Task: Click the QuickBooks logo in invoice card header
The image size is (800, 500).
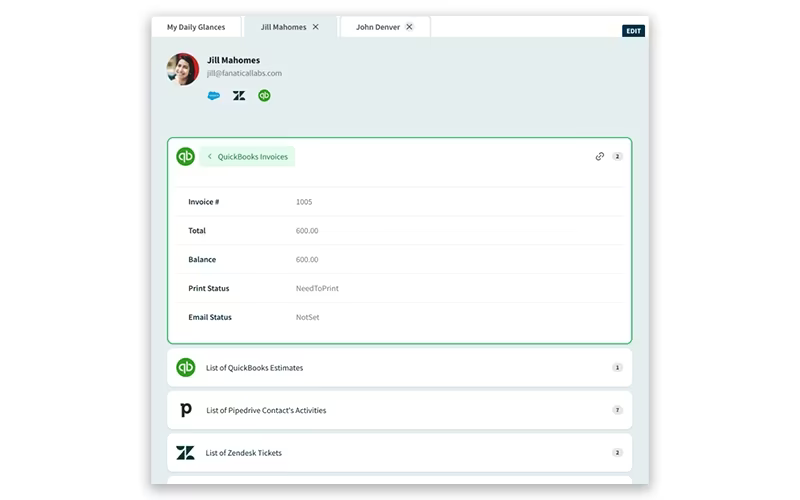Action: 186,156
